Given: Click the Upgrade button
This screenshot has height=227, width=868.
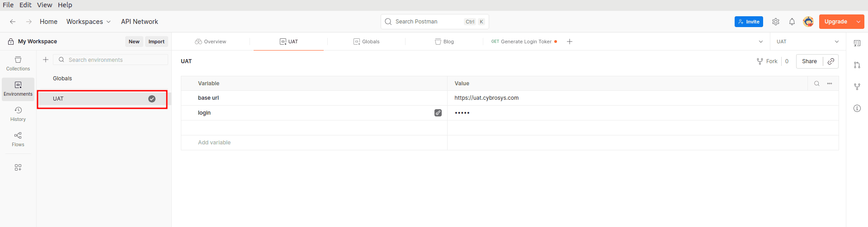Looking at the screenshot, I should (x=836, y=22).
